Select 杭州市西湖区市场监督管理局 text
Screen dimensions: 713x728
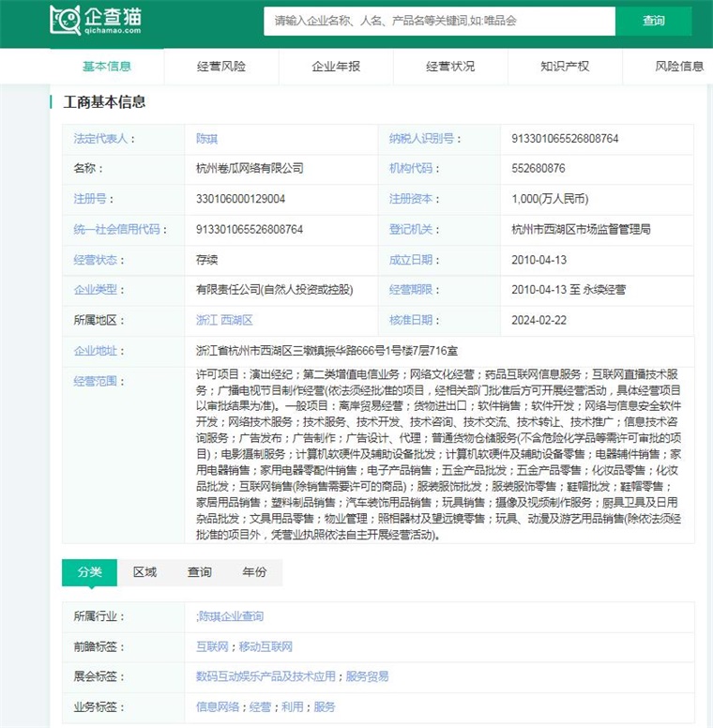[581, 229]
